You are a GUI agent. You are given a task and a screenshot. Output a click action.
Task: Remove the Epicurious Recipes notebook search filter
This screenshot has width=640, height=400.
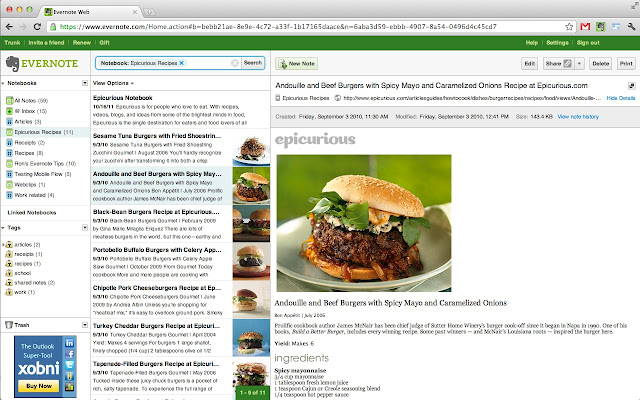[181, 63]
